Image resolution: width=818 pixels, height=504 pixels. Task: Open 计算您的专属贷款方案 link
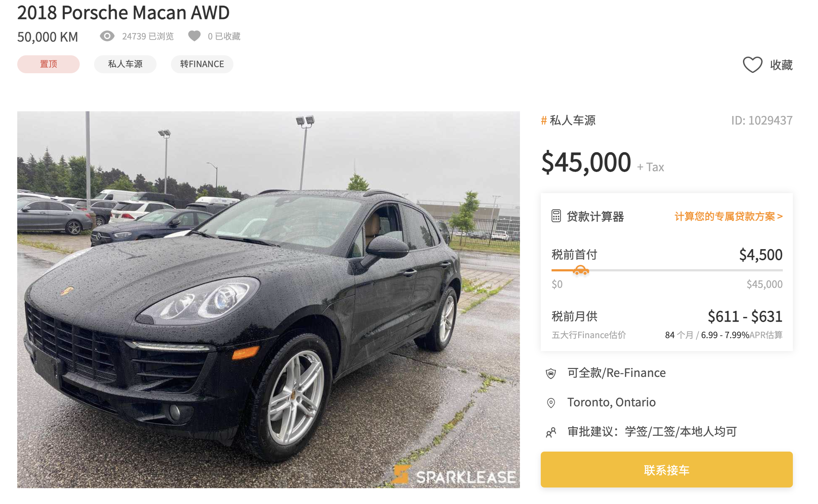point(729,216)
